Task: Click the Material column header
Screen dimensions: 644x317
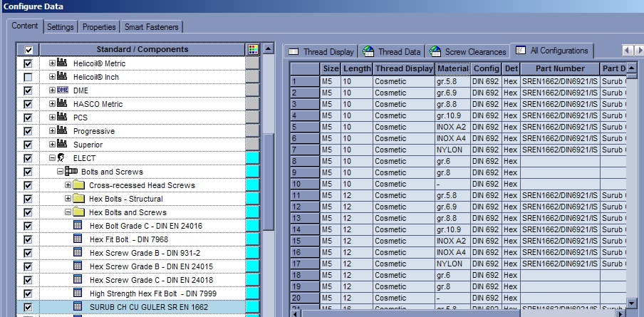Action: tap(452, 68)
